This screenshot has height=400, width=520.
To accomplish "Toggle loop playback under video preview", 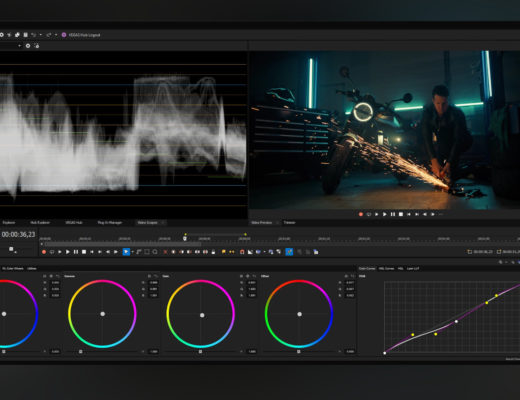I will 369,214.
